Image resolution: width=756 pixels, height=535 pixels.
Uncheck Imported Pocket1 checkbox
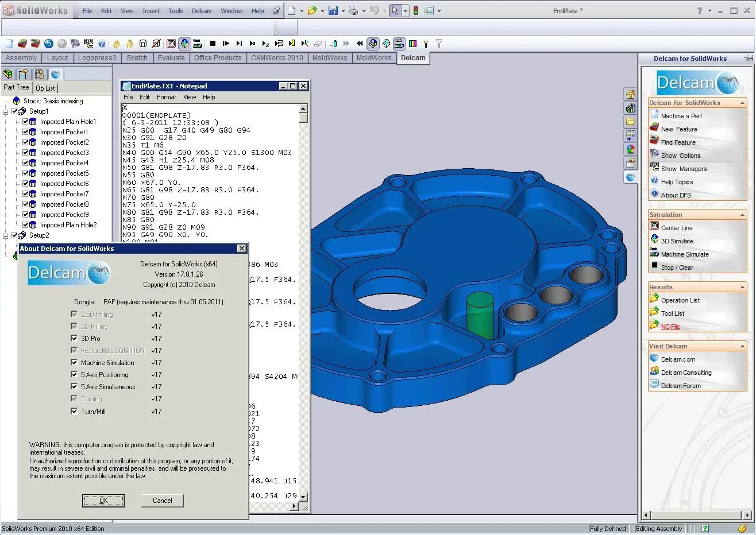pyautogui.click(x=25, y=131)
